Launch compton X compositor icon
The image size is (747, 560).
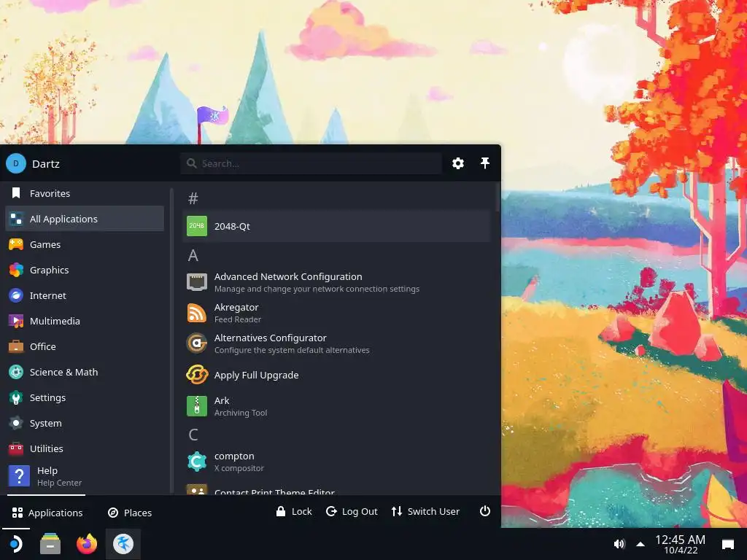tap(197, 462)
